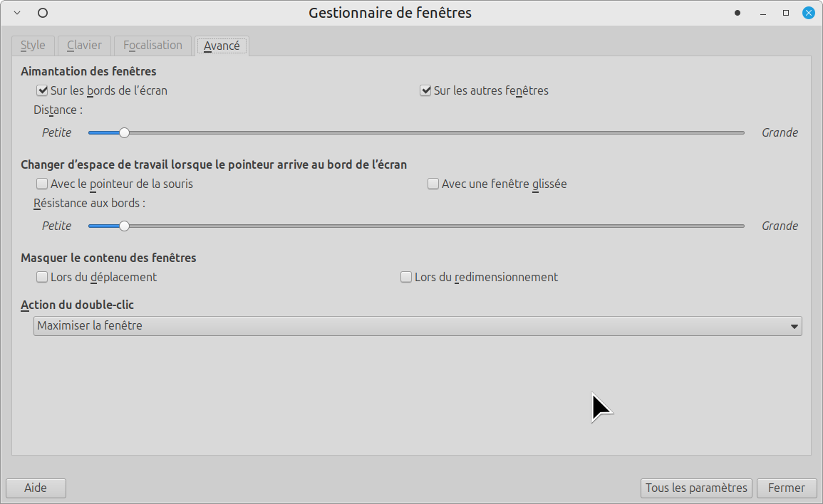This screenshot has height=504, width=823.
Task: Click the "Résistance aux bords" slider handle
Action: pyautogui.click(x=124, y=226)
